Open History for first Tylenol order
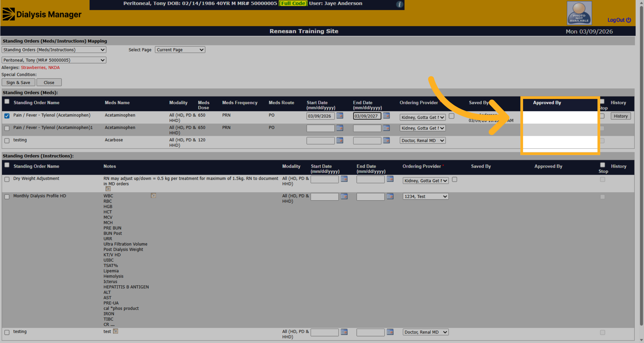 click(x=621, y=116)
